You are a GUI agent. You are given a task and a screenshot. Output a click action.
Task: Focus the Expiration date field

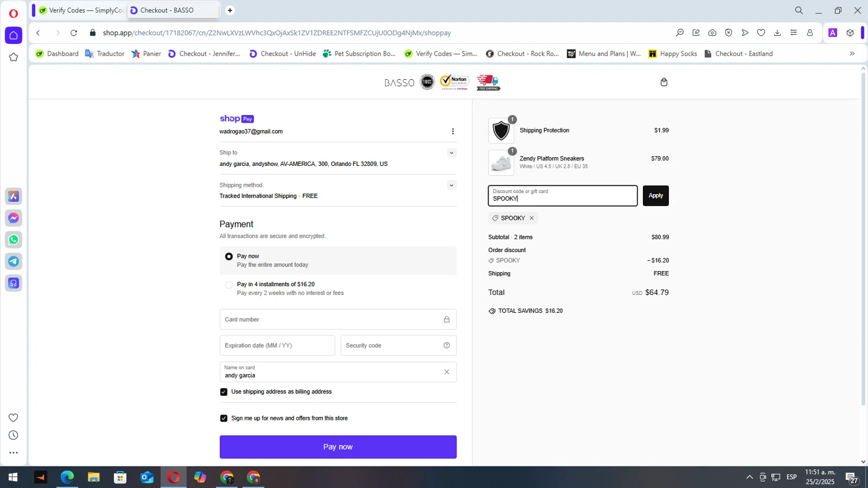pos(277,346)
